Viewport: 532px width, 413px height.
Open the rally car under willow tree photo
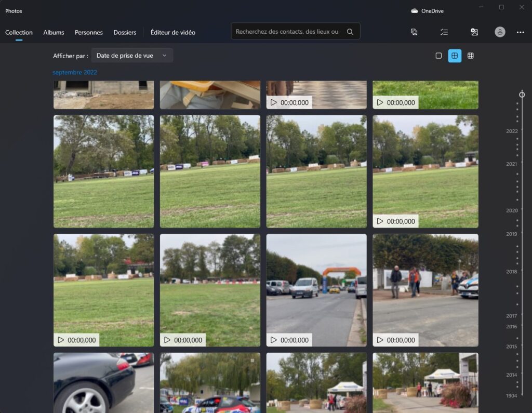[x=210, y=383]
